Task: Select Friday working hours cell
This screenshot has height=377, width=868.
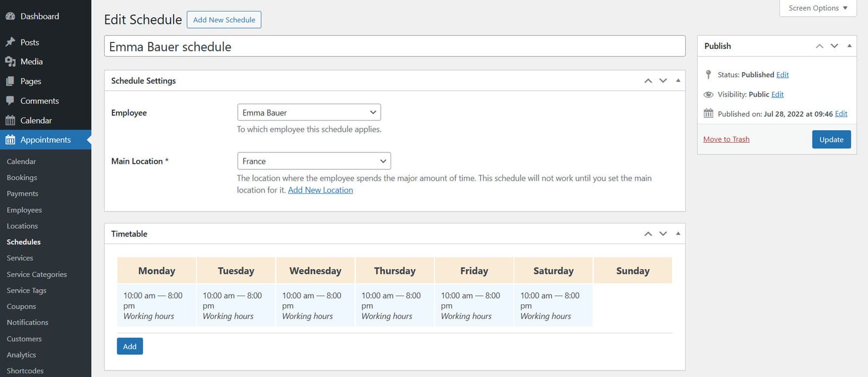Action: [474, 305]
